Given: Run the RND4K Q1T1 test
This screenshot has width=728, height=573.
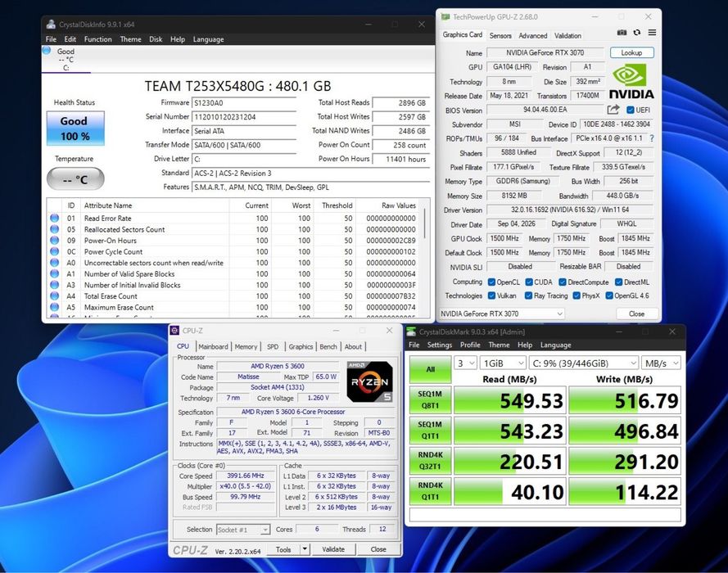Looking at the screenshot, I should click(430, 491).
